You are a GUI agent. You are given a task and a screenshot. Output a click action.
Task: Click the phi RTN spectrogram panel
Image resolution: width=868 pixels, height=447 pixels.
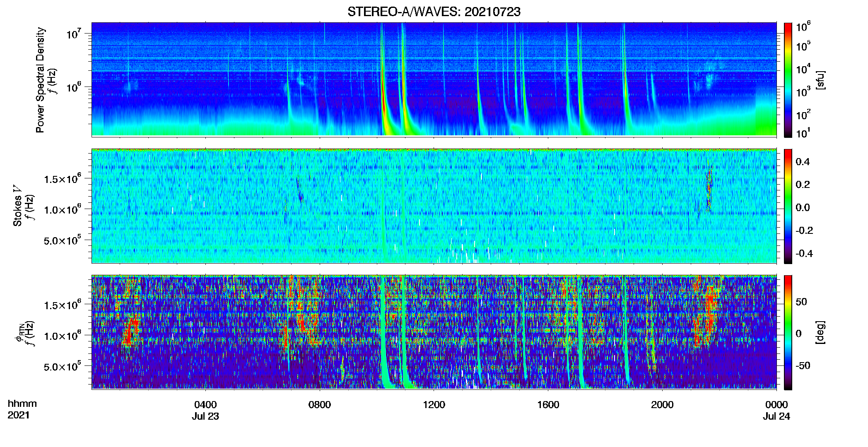pyautogui.click(x=434, y=332)
